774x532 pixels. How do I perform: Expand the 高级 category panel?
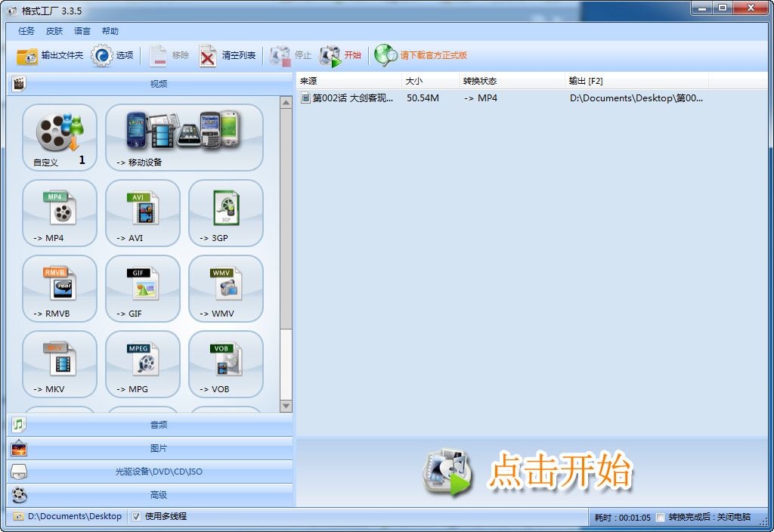[151, 495]
